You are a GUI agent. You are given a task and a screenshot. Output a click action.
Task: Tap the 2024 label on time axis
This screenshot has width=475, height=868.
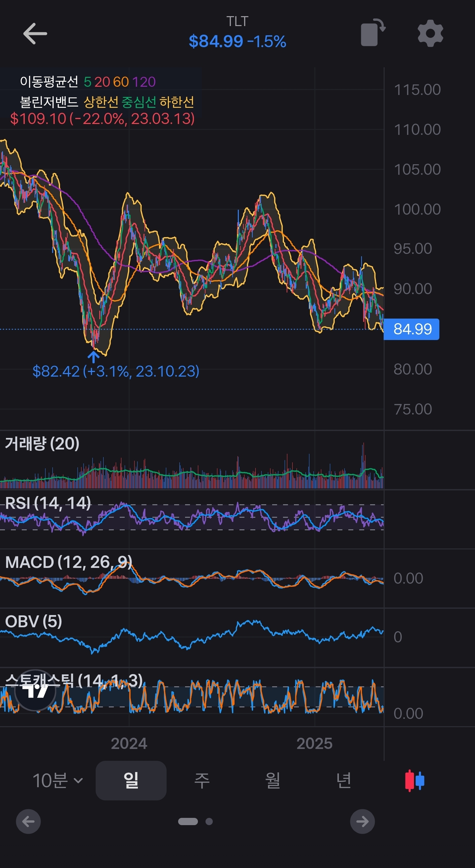[x=129, y=744]
